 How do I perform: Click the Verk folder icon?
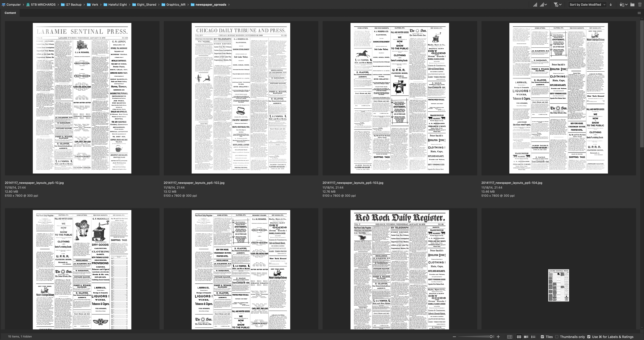pyautogui.click(x=89, y=5)
